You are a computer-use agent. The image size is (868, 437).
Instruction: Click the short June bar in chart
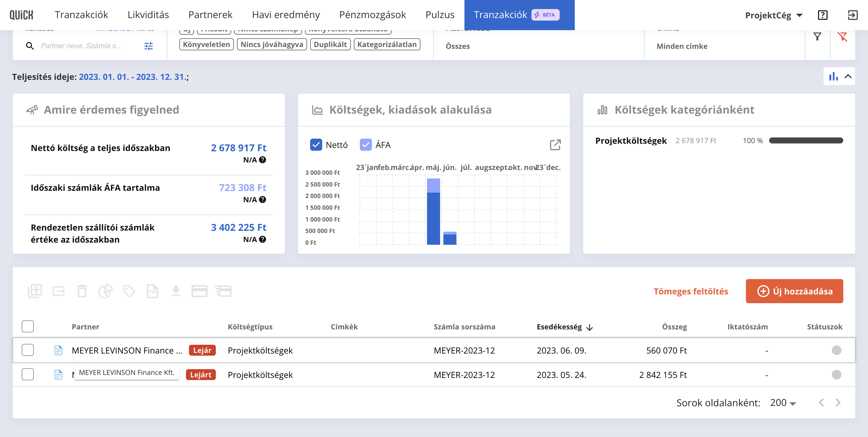[450, 238]
